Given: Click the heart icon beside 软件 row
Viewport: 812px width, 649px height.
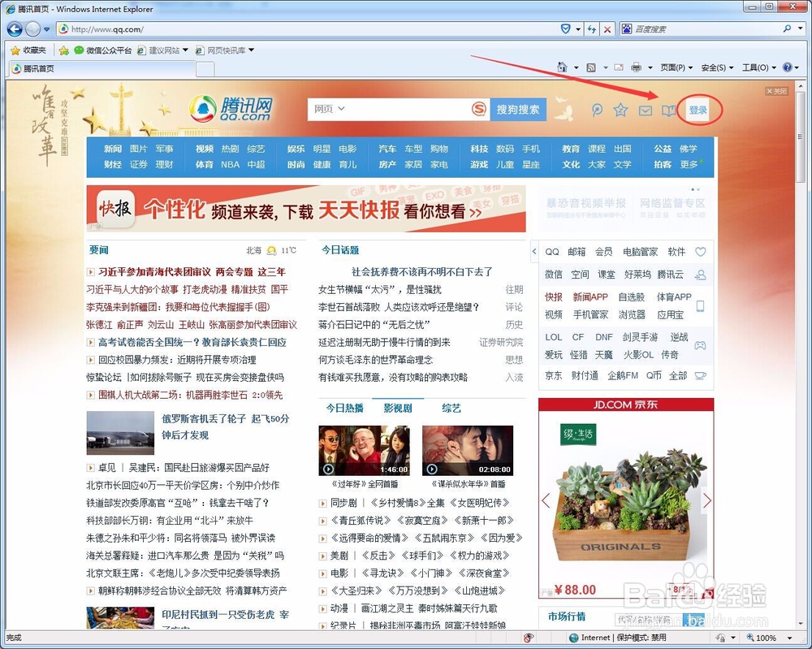Looking at the screenshot, I should click(x=701, y=252).
